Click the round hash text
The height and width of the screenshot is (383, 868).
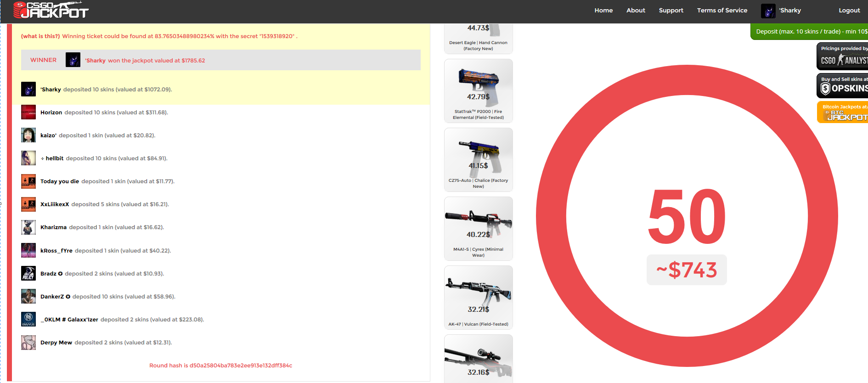coord(220,366)
